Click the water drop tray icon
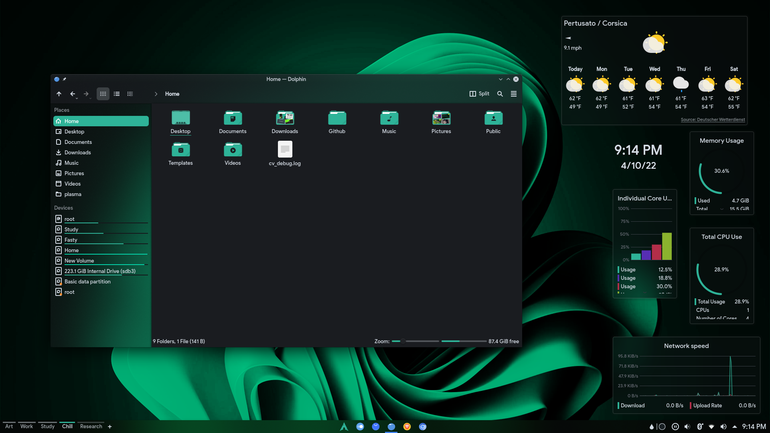Image resolution: width=770 pixels, height=433 pixels. [652, 427]
